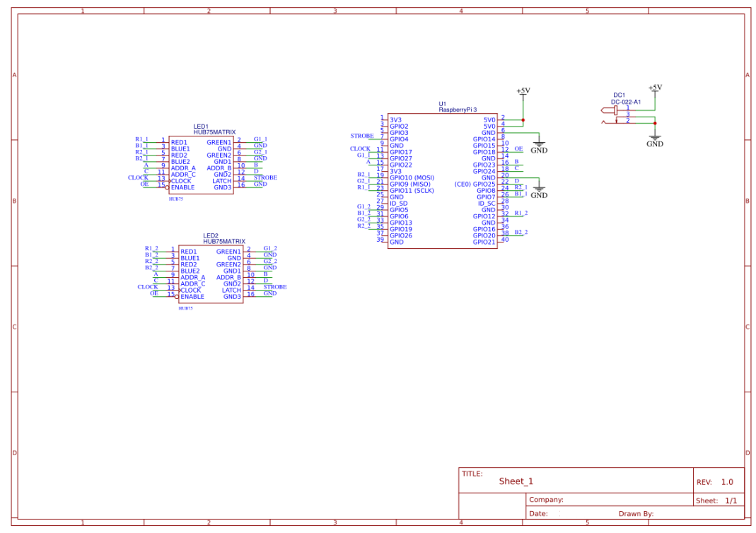
Task: Click the Sheet_1 title text in title block
Action: (517, 481)
